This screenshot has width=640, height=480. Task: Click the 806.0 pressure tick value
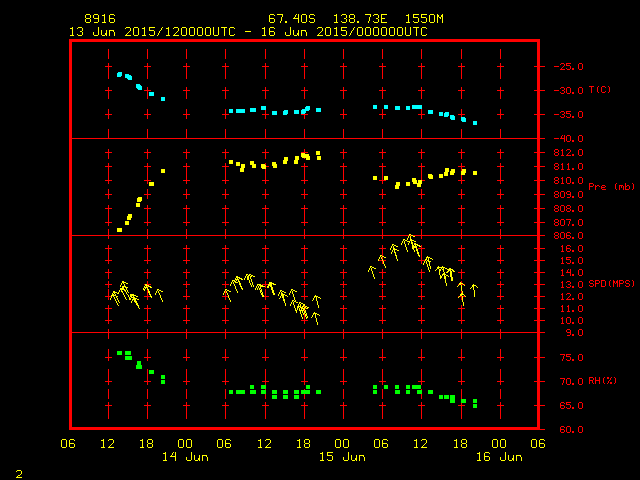pos(565,236)
